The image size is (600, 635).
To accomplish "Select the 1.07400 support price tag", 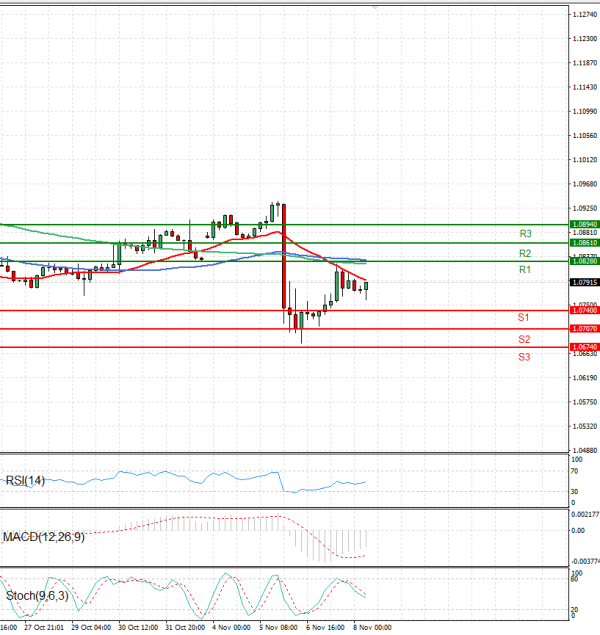I will click(x=585, y=310).
